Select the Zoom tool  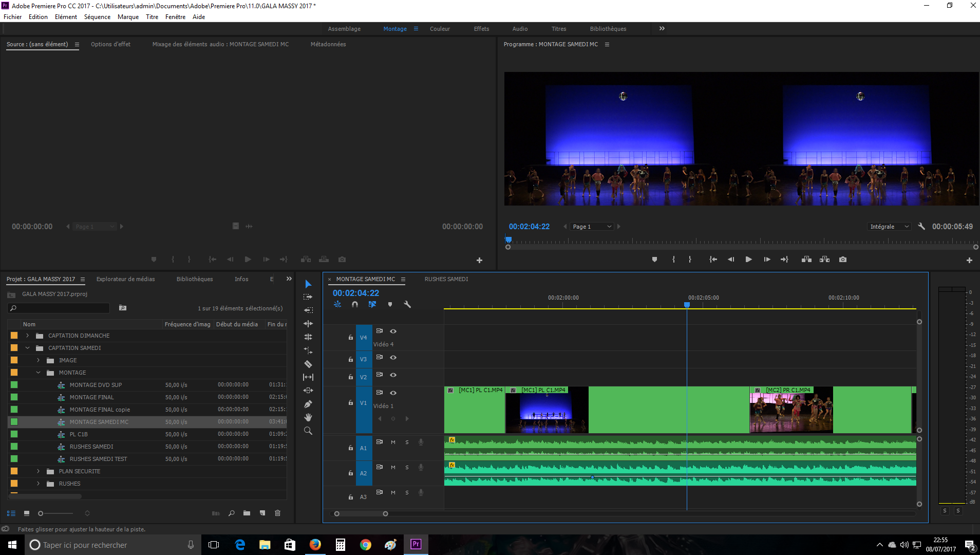308,431
